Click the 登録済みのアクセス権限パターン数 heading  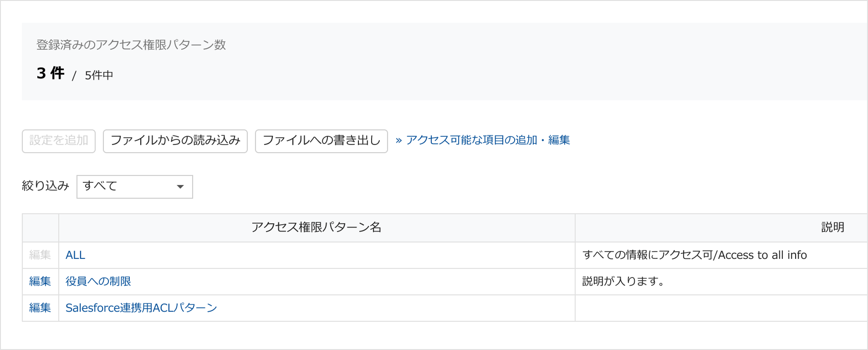[x=131, y=45]
